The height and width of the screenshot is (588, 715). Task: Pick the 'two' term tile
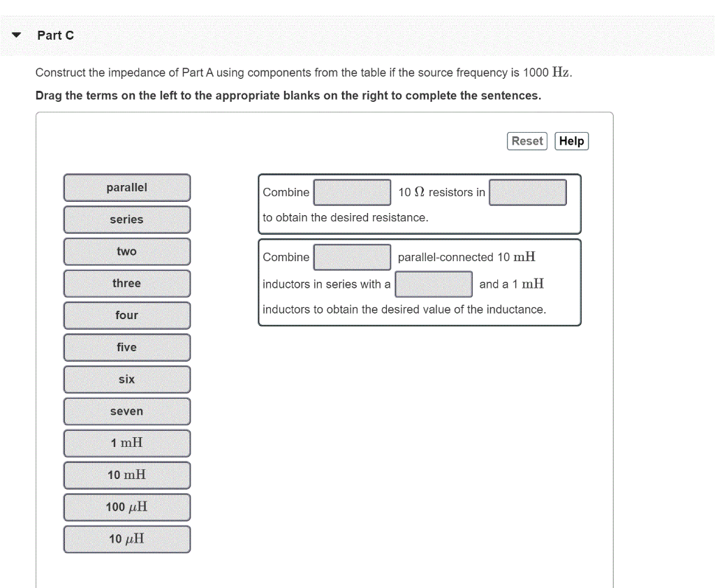(126, 251)
